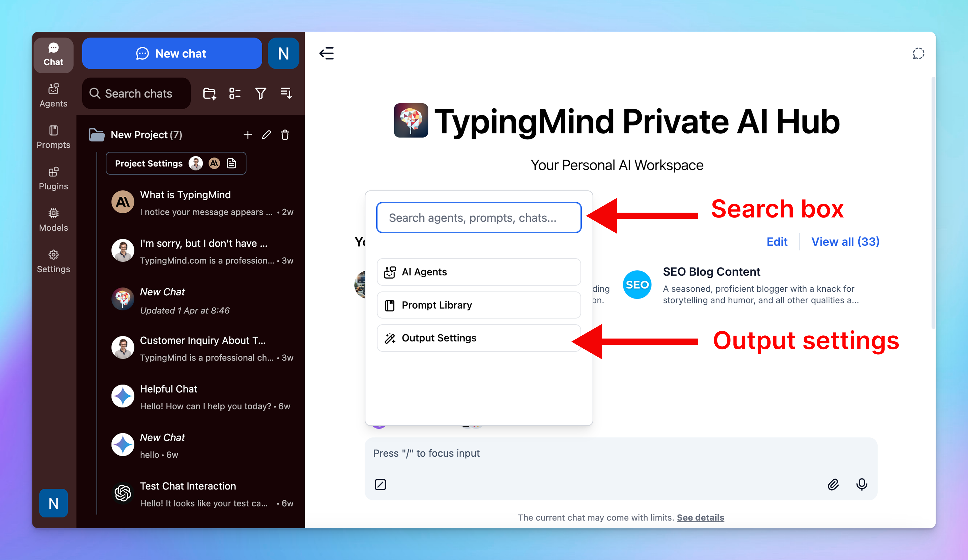Open Project Settings for New Project
Screen dimensions: 968x560
(149, 164)
